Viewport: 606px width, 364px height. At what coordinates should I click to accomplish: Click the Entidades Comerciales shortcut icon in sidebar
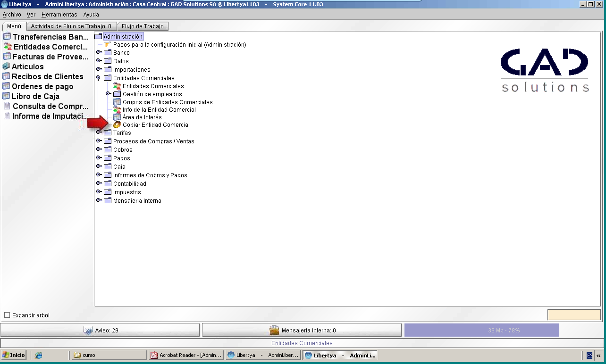(x=8, y=47)
